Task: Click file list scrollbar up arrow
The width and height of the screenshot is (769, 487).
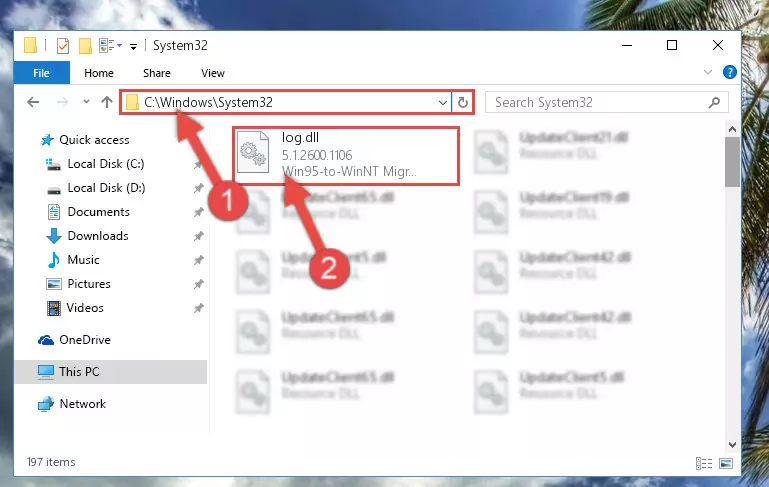Action: pyautogui.click(x=732, y=129)
